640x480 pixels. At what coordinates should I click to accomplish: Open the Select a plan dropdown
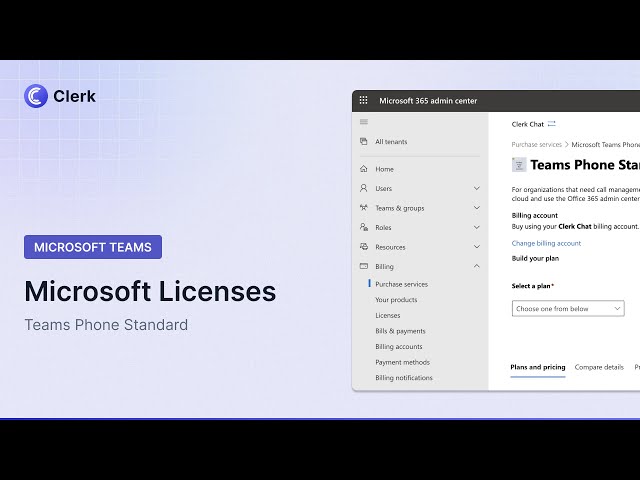pos(568,309)
